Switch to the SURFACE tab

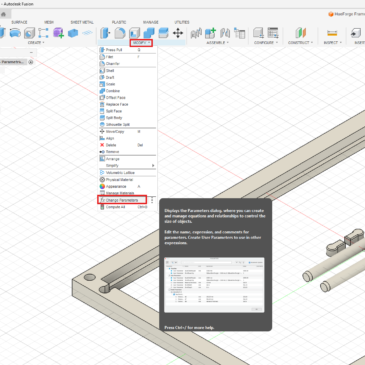(19, 22)
